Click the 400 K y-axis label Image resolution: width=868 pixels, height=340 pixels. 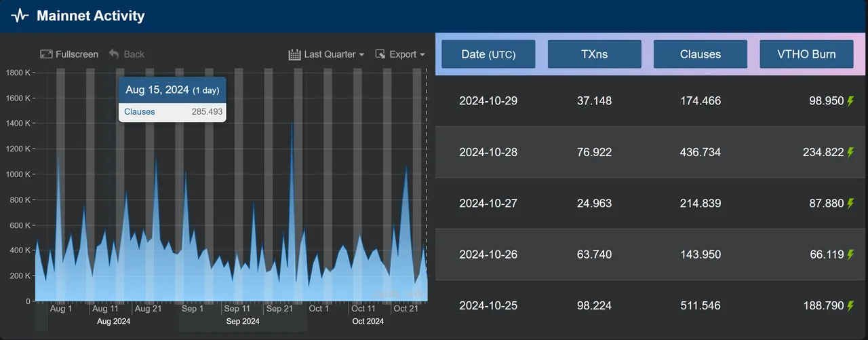[x=20, y=250]
